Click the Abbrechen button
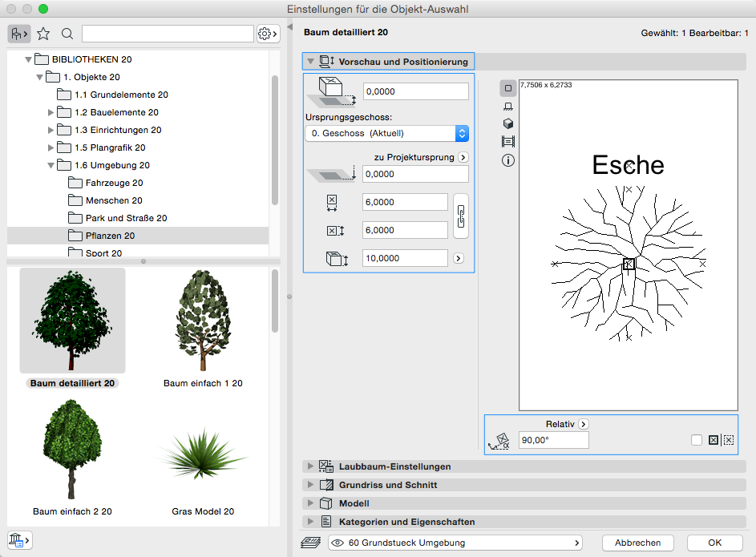Viewport: 756px width, 557px height. tap(637, 543)
